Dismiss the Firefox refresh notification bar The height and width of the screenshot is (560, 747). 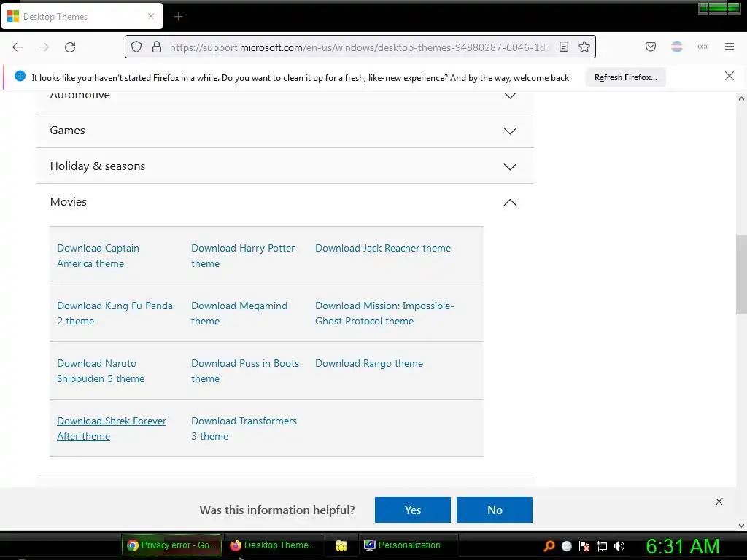pyautogui.click(x=729, y=76)
